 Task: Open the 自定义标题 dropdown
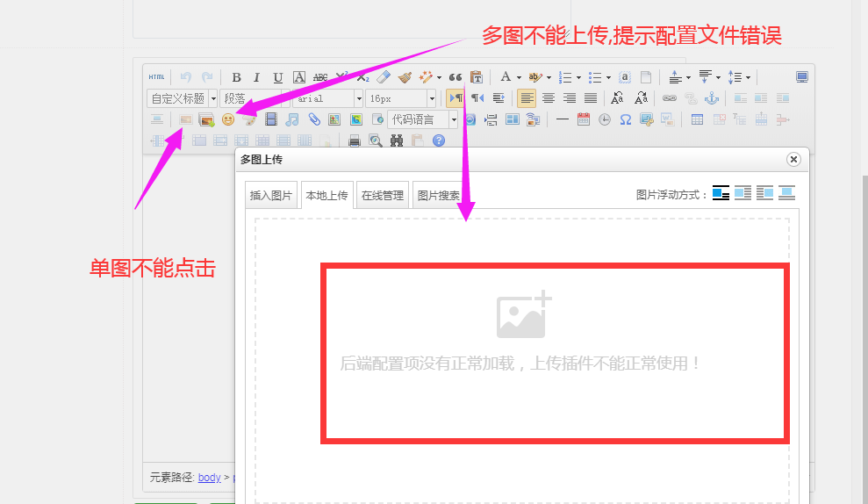(x=183, y=98)
